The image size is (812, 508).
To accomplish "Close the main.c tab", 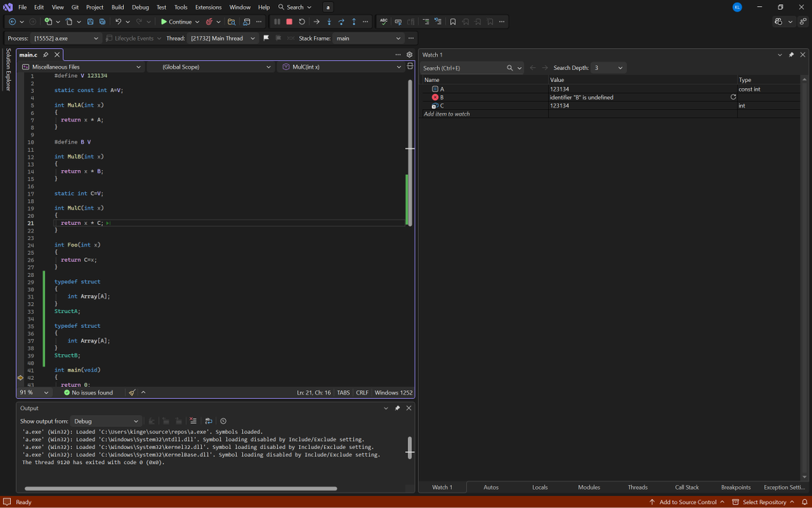I will coord(57,54).
